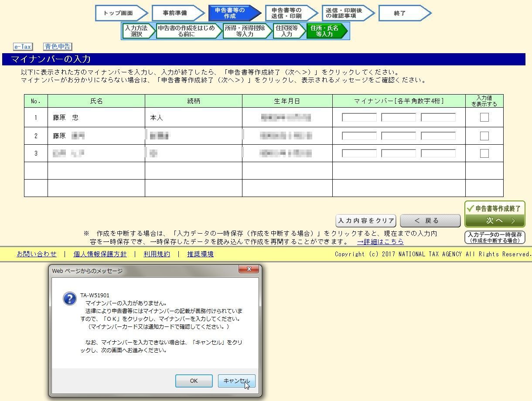Screen dimensions: 532x401
Task: Focus the first My Number field in row 2
Action: [359, 136]
